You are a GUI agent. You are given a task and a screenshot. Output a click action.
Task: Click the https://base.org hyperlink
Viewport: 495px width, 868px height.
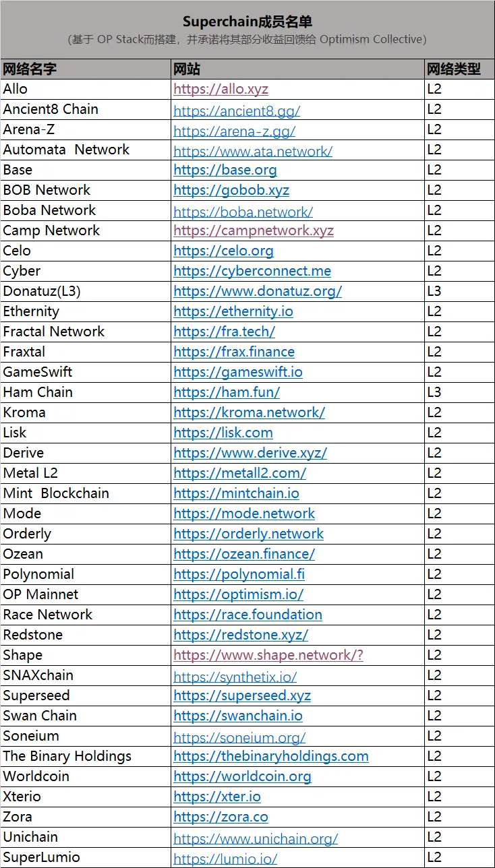[225, 170]
